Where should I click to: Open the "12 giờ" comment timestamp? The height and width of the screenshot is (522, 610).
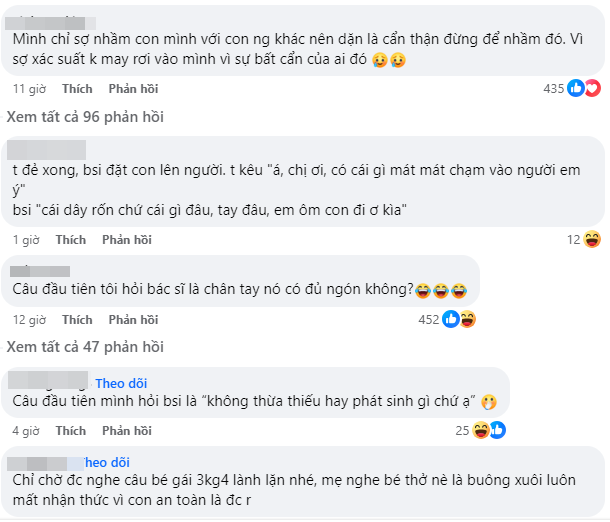[x=29, y=320]
